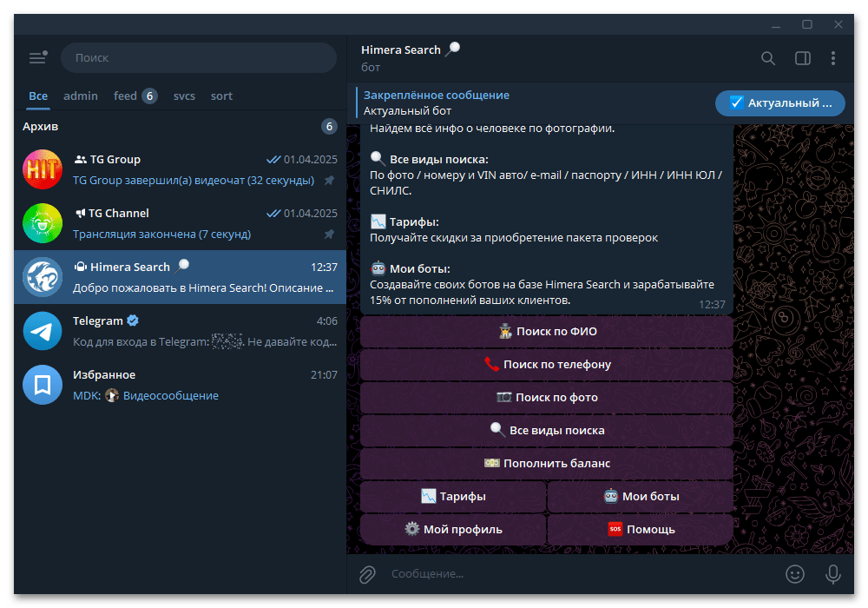
Task: Click the Поиск по ФИО bot button
Action: (x=546, y=332)
